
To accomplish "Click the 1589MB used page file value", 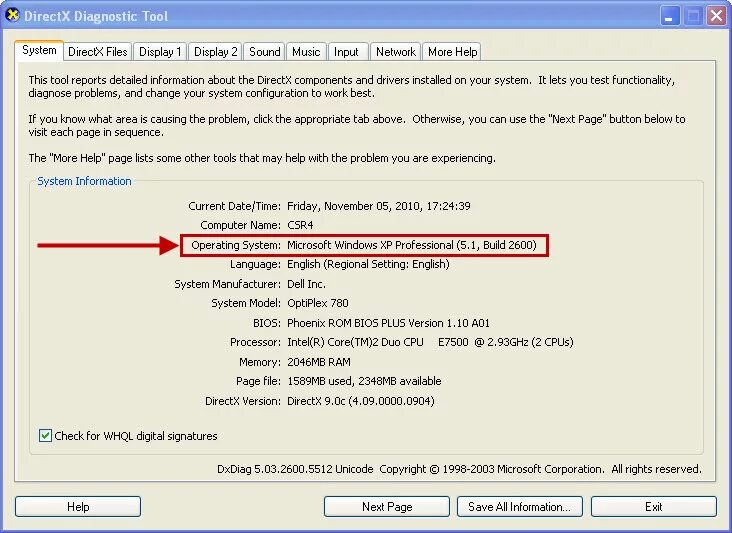I will [x=364, y=381].
